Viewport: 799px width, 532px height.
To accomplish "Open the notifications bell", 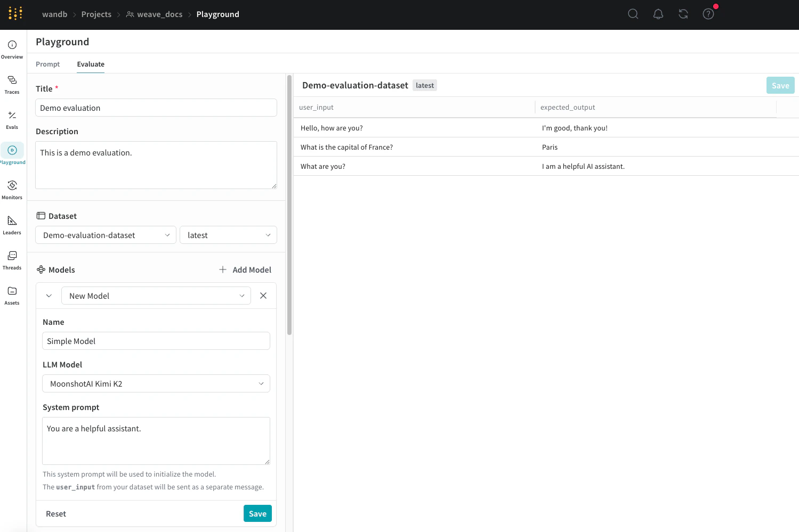I will tap(658, 14).
